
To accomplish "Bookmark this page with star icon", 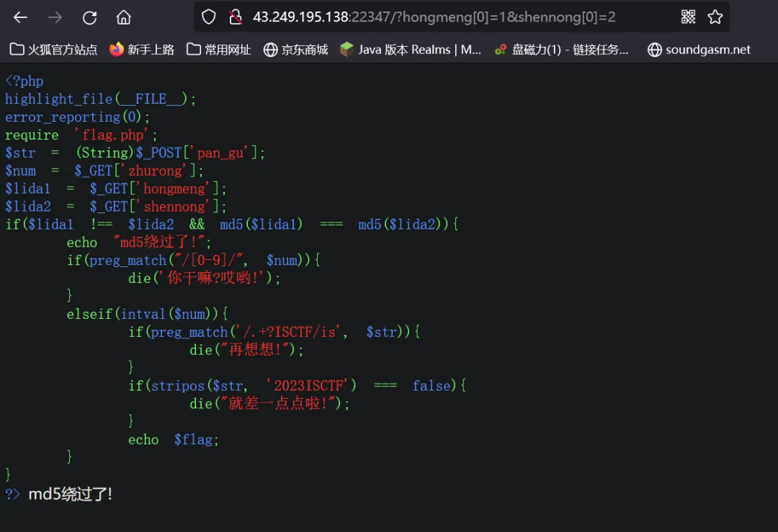I will [715, 17].
